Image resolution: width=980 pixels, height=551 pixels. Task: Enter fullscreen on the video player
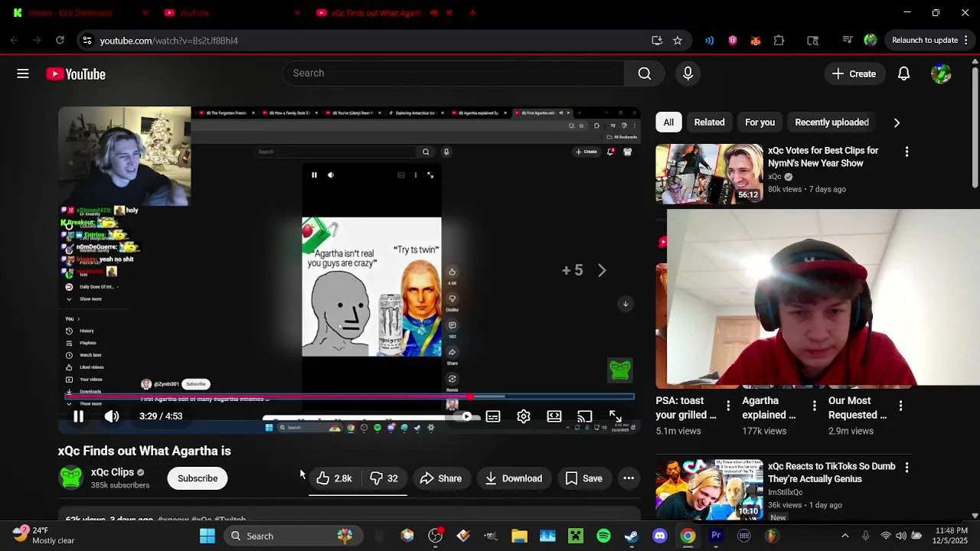click(616, 416)
